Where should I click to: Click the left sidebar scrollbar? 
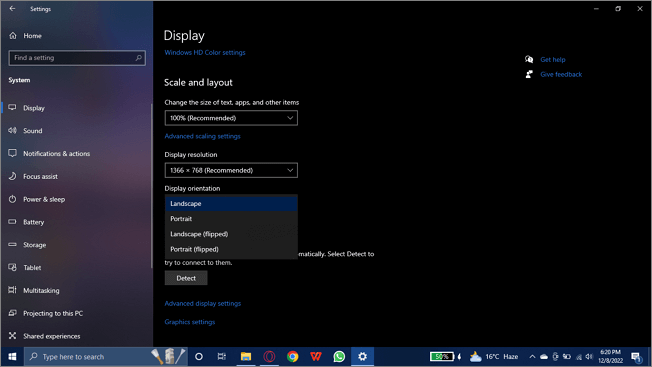pyautogui.click(x=152, y=186)
